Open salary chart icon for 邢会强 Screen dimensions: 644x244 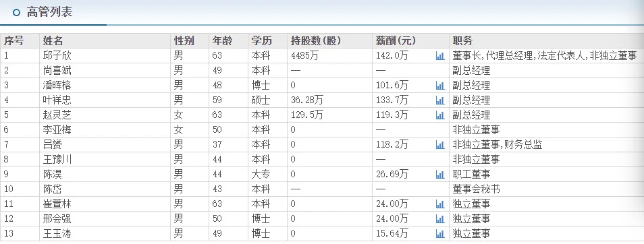440,219
